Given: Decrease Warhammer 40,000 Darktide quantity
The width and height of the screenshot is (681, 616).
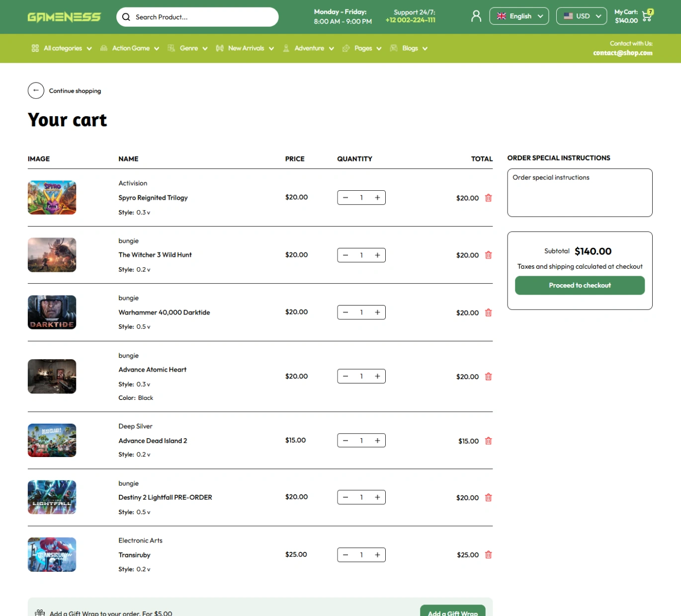Looking at the screenshot, I should [x=345, y=312].
